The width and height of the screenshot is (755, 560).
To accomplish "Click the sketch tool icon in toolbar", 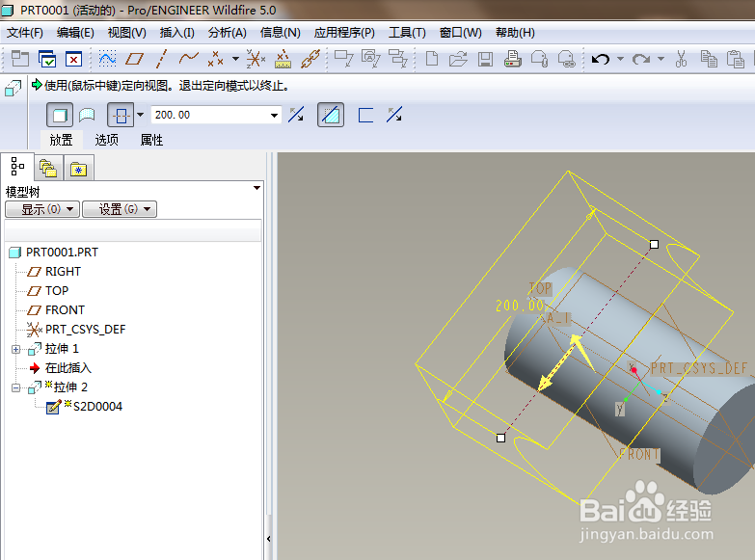I will click(107, 59).
